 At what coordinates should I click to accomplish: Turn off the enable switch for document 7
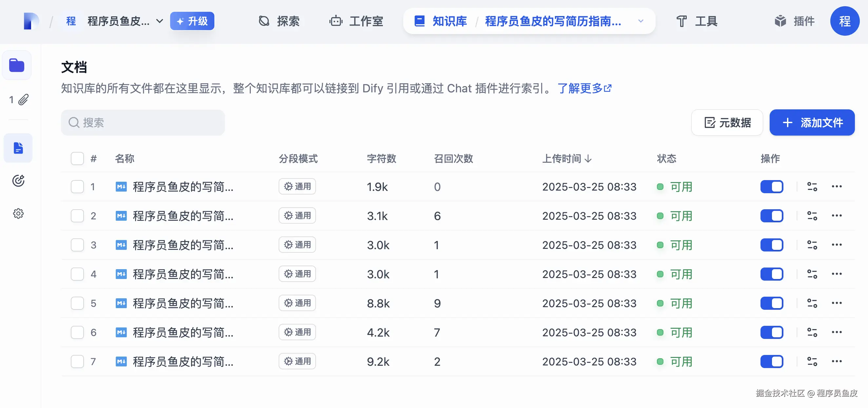(772, 362)
